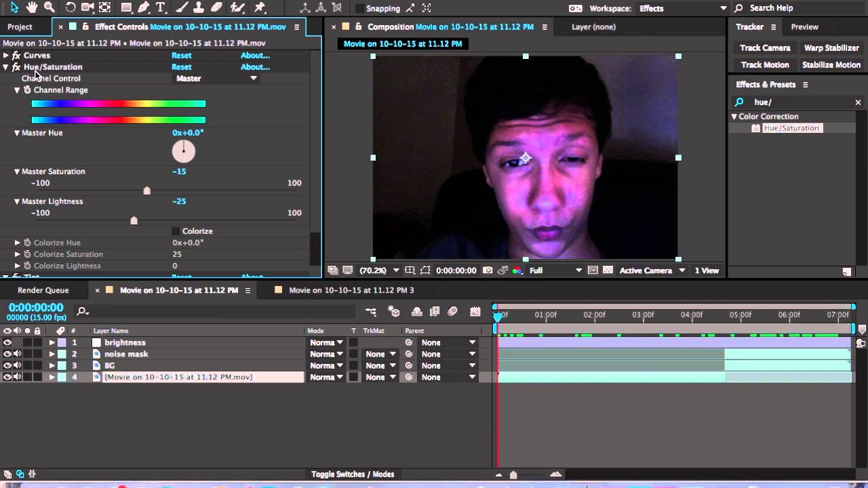Toggle the Curves effect fx switch
The width and height of the screenshot is (868, 488).
pyautogui.click(x=16, y=56)
